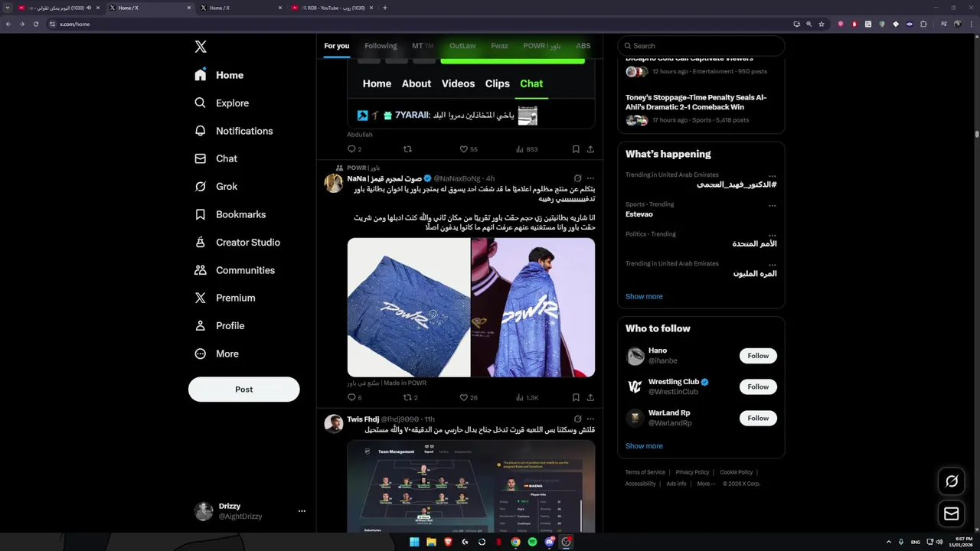The width and height of the screenshot is (980, 551).
Task: Follow Hano
Action: click(758, 356)
